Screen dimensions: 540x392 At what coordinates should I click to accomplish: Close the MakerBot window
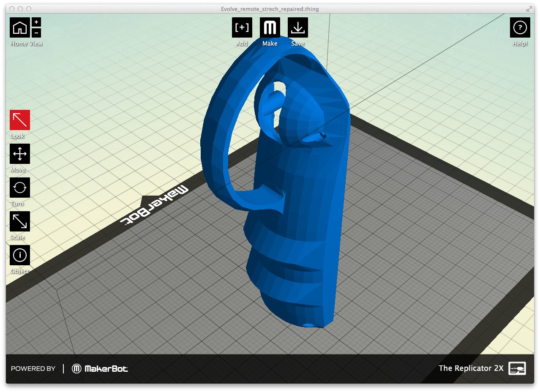[12, 9]
